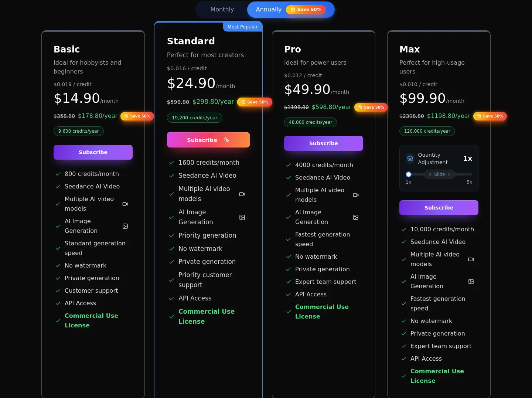Click Commercial Use License in Pro plan
The image size is (532, 398).
[322, 312]
